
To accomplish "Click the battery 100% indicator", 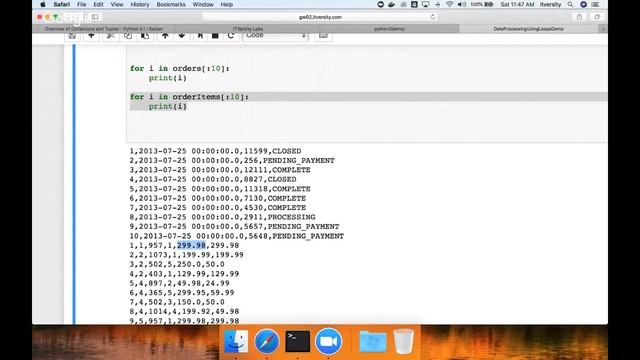I will (482, 4).
